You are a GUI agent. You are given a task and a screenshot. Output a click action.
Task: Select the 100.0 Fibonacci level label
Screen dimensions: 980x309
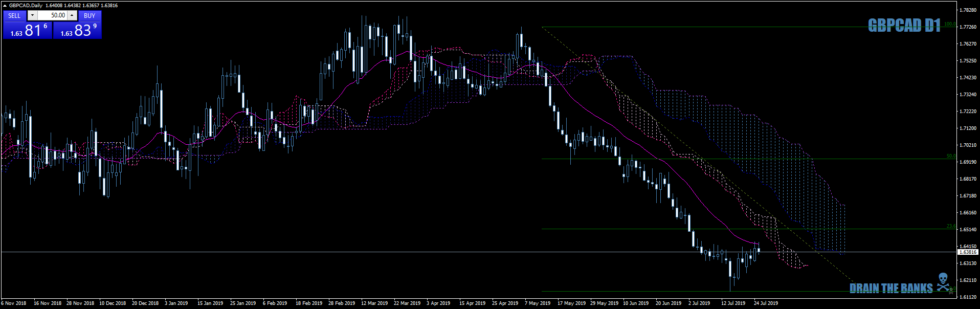(x=949, y=24)
